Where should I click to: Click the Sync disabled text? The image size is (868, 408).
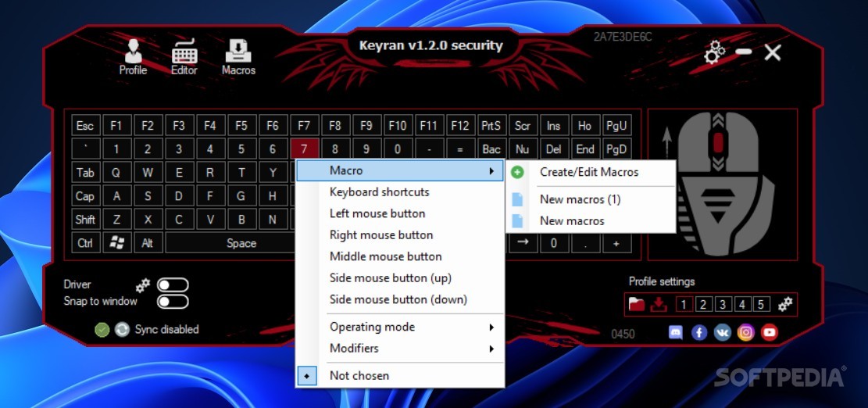point(166,329)
